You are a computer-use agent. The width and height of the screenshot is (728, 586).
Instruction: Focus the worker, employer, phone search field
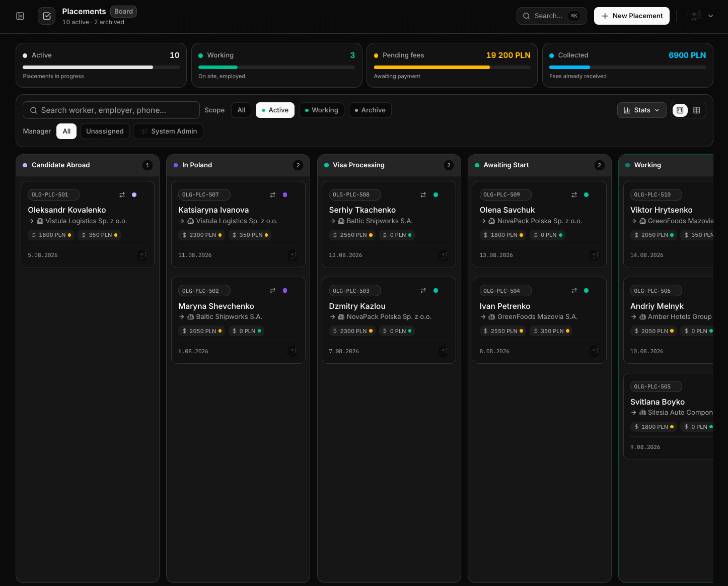pyautogui.click(x=111, y=110)
